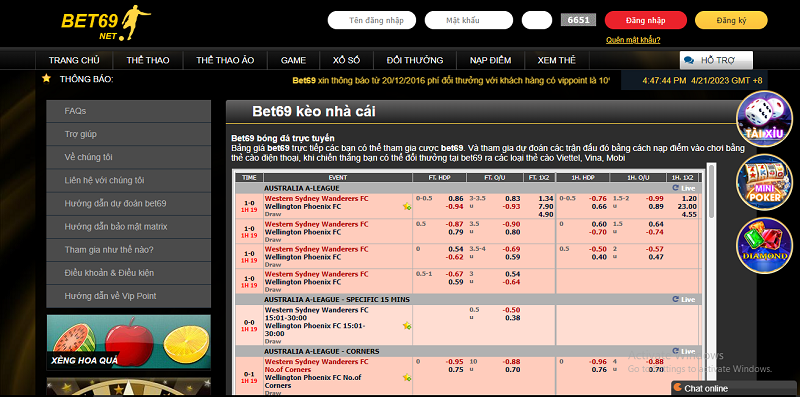
Task: Click favorite star in Corners row
Action: 407,378
